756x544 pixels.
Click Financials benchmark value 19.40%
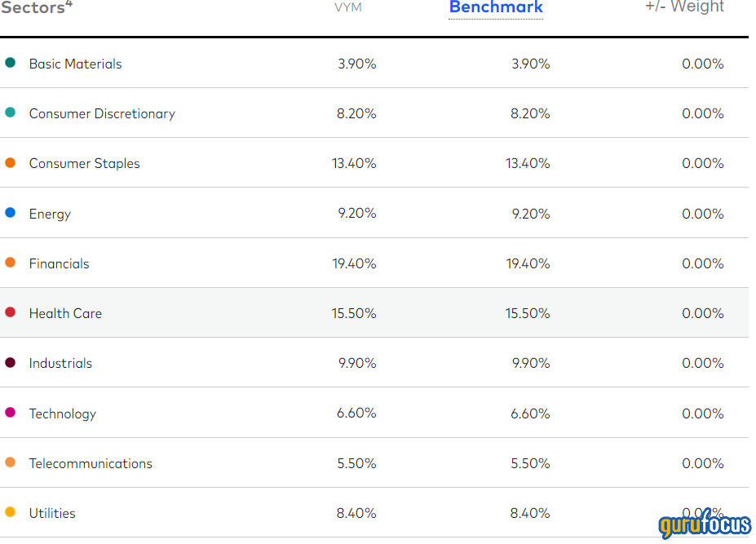pos(528,263)
